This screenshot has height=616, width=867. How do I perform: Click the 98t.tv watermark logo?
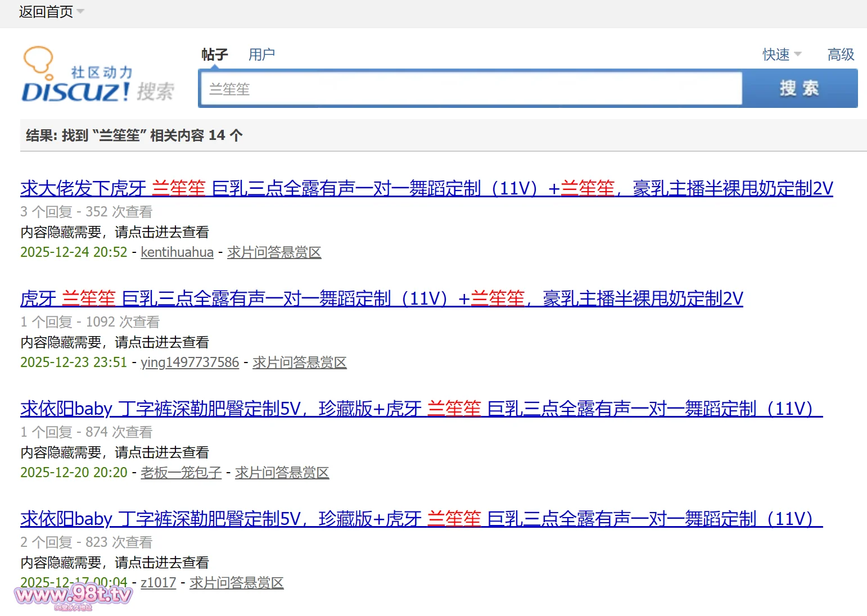73,596
